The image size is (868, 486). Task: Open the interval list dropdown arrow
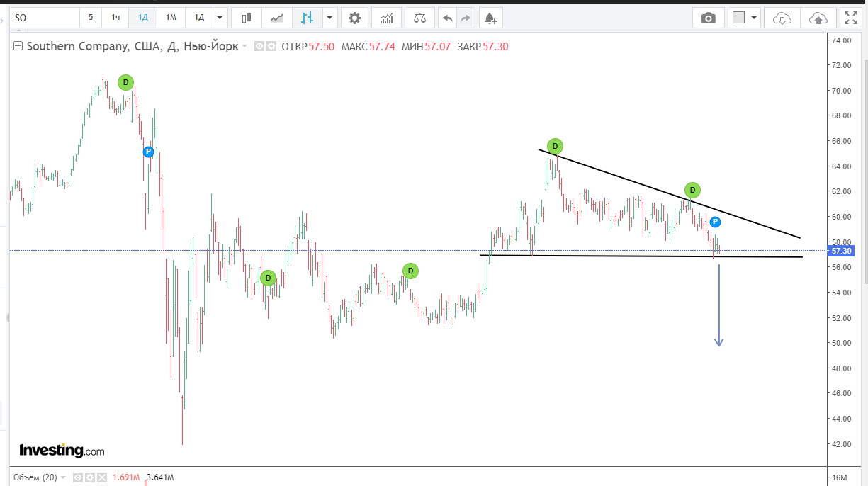coord(220,17)
